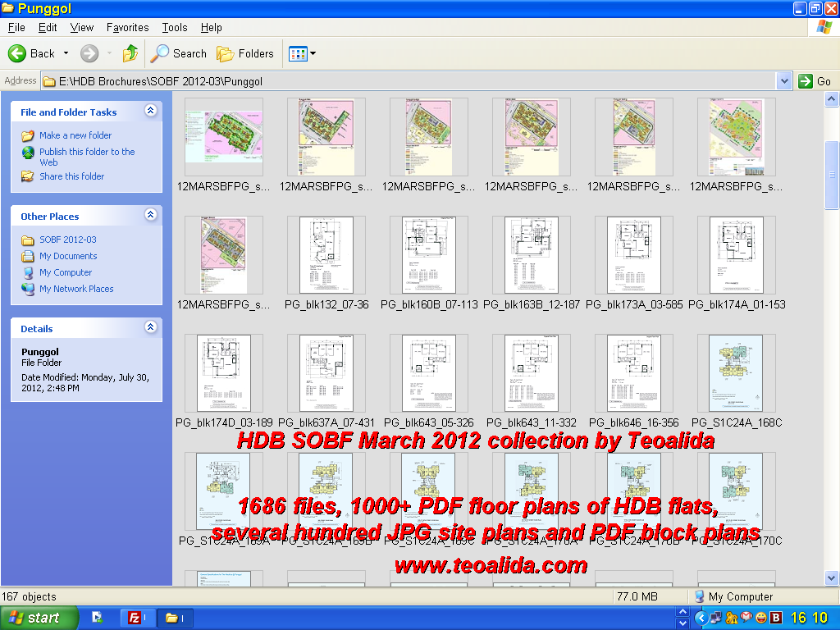Open My Documents link
Screen dimensions: 840x630
click(68, 256)
